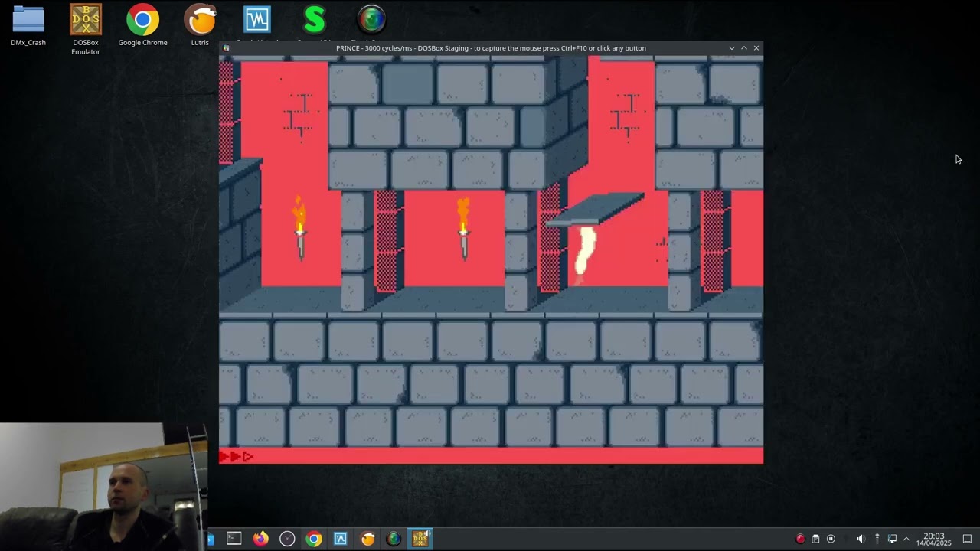Click the Prince of Persia game screen to capture mouse
This screenshot has height=551, width=980.
click(x=491, y=259)
